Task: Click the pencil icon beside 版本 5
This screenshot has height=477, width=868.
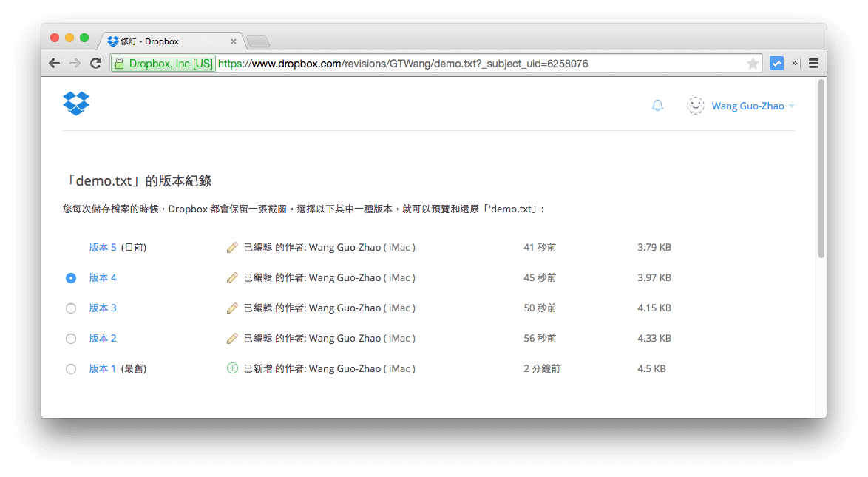Action: pyautogui.click(x=233, y=247)
